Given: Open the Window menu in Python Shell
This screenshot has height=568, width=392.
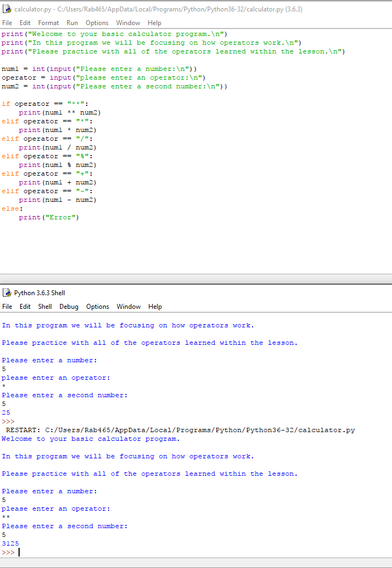Looking at the screenshot, I should (129, 307).
